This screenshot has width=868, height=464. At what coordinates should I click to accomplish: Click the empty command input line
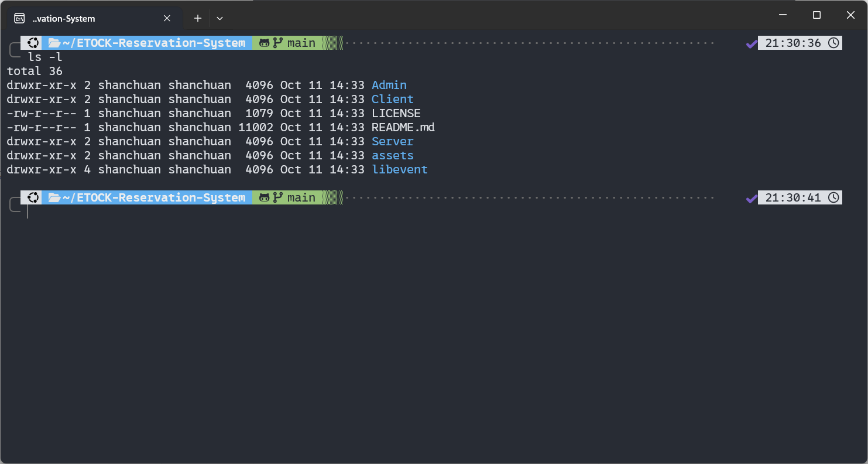[x=234, y=211]
